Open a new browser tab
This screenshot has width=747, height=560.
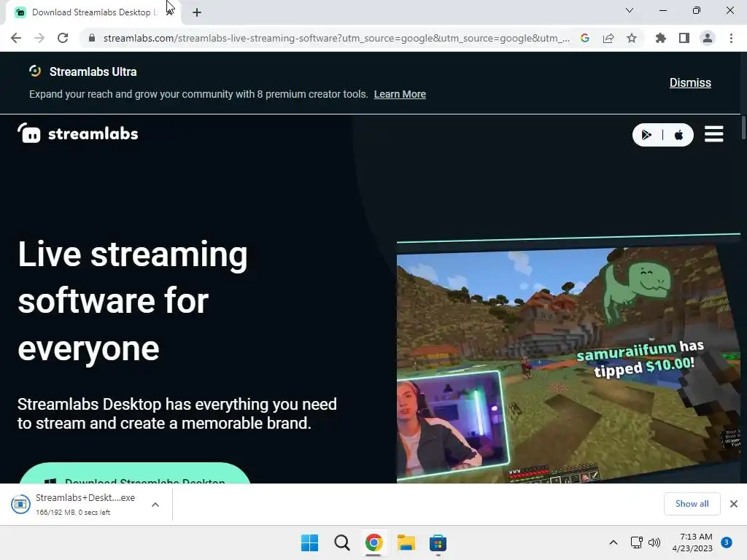[197, 12]
